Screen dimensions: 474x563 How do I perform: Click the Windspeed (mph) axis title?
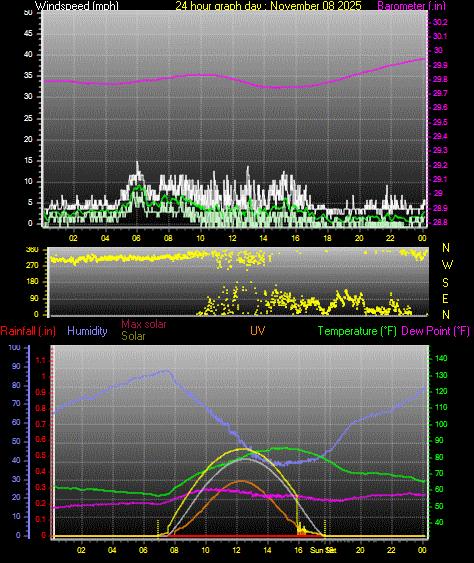coord(76,6)
